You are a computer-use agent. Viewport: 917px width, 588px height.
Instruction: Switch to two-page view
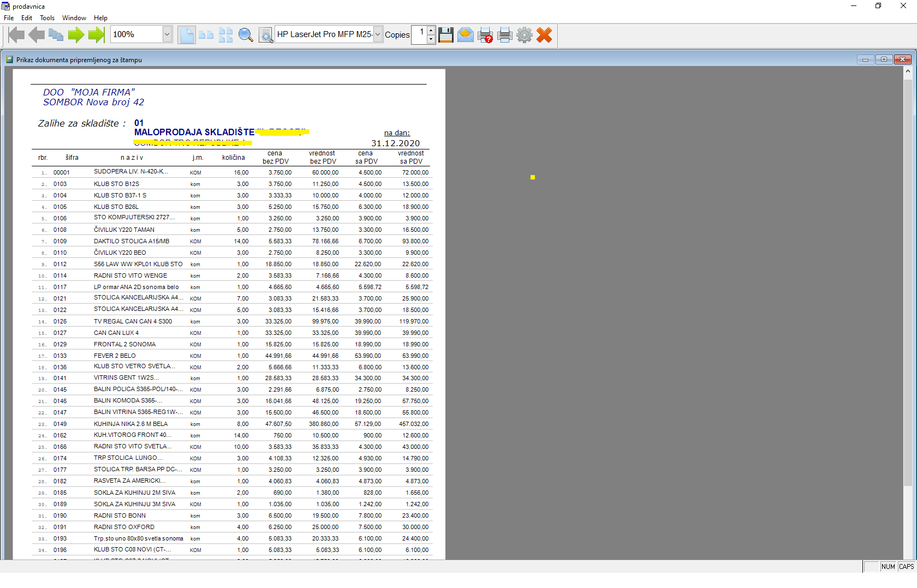(x=206, y=35)
